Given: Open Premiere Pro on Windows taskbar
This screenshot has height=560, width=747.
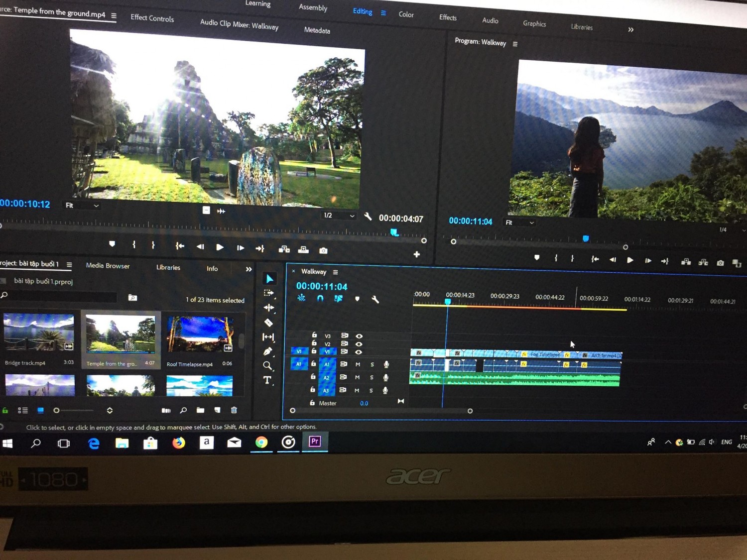Looking at the screenshot, I should tap(315, 442).
